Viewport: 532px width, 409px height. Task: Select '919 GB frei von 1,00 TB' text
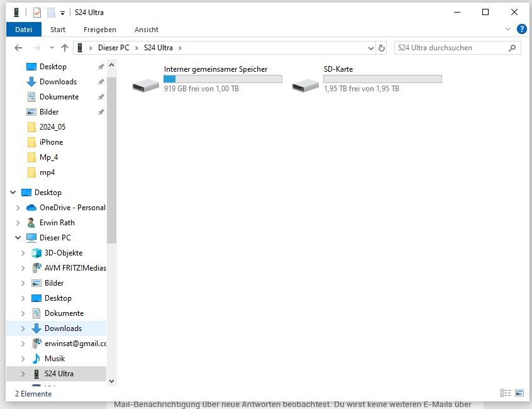coord(201,89)
